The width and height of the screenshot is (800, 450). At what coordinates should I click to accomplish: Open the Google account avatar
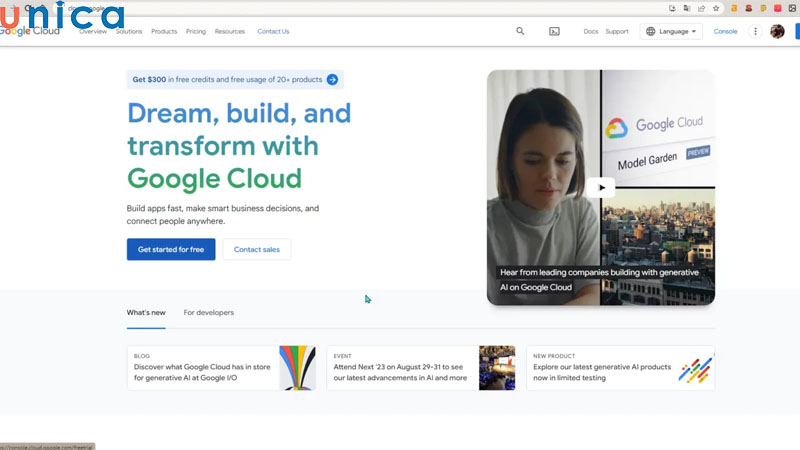777,31
